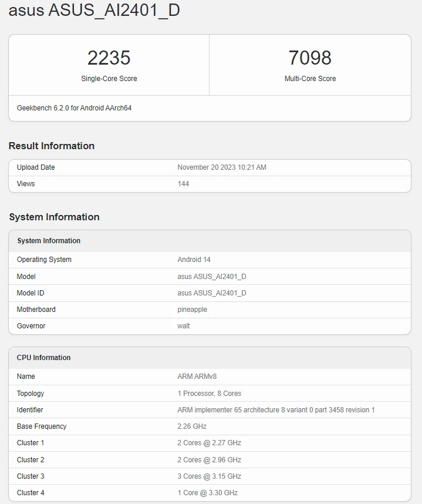This screenshot has height=504, width=422.
Task: Click the Views label
Action: point(26,184)
